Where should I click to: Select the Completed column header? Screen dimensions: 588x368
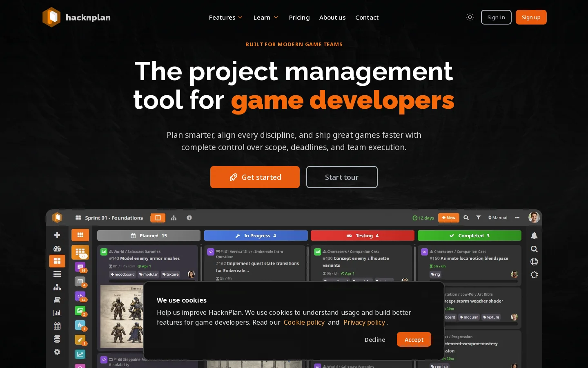[469, 236]
